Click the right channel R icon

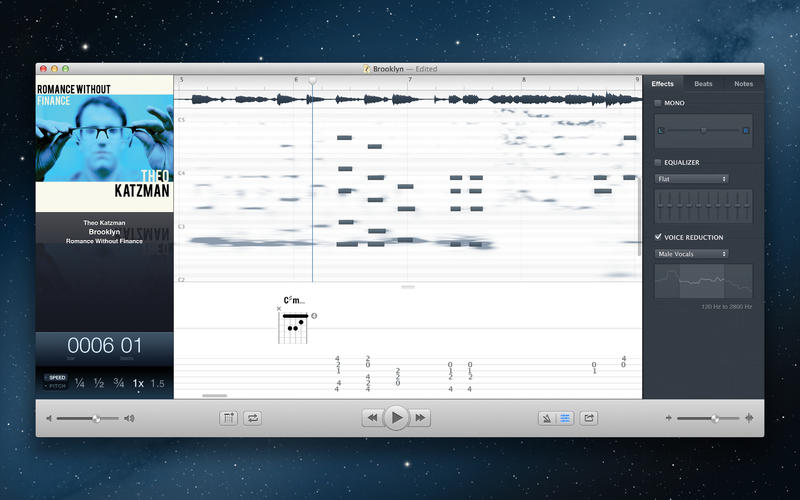(746, 131)
